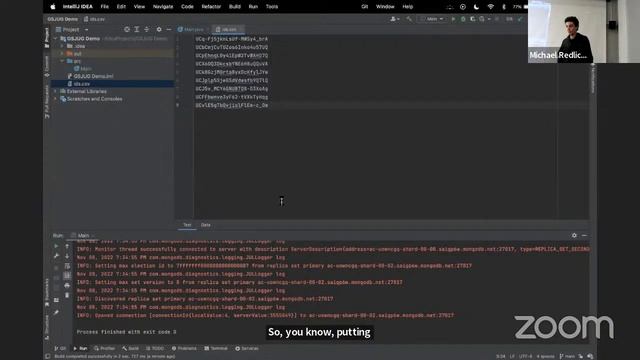
Task: Run Main with green play button
Action: coord(453,19)
